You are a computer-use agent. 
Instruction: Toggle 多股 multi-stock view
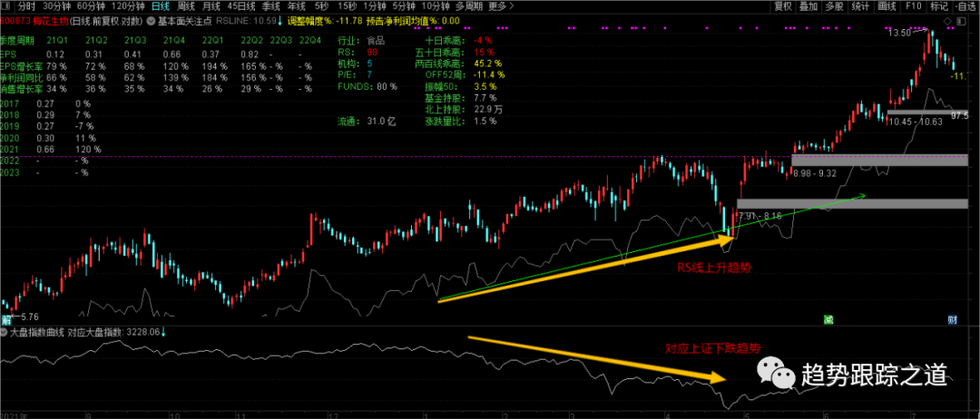(x=835, y=6)
